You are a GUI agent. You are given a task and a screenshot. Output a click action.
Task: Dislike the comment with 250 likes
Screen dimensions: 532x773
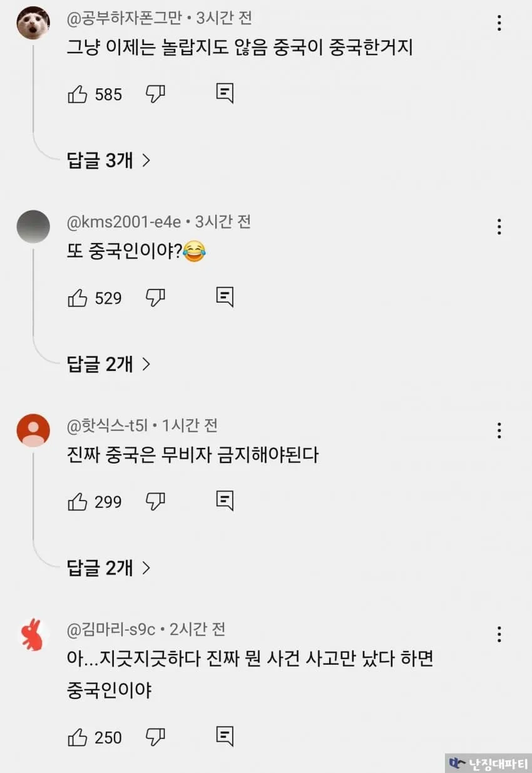point(155,737)
